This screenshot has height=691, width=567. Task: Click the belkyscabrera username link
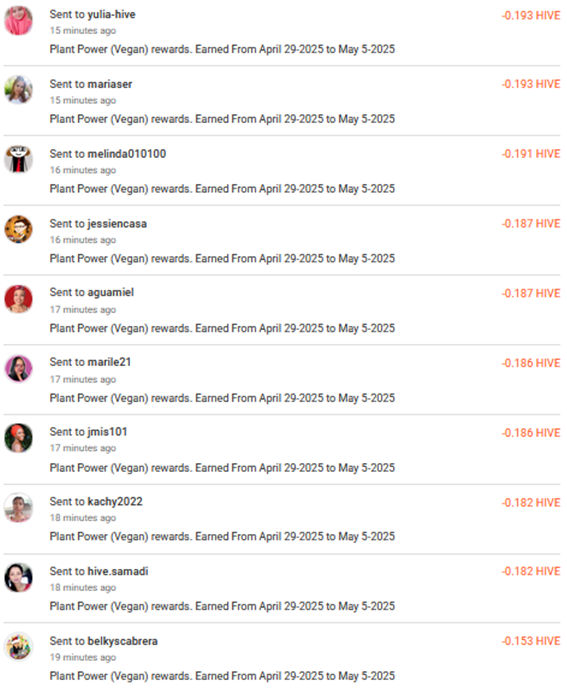(x=122, y=641)
